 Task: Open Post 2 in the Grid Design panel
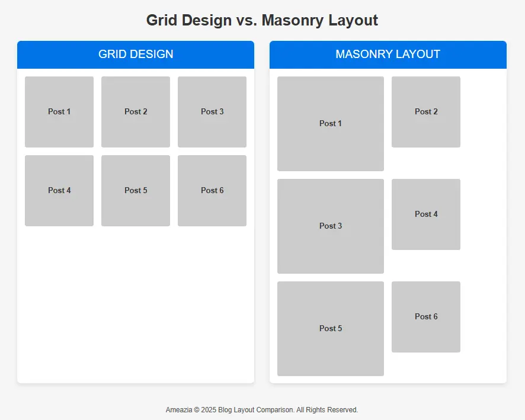[136, 112]
